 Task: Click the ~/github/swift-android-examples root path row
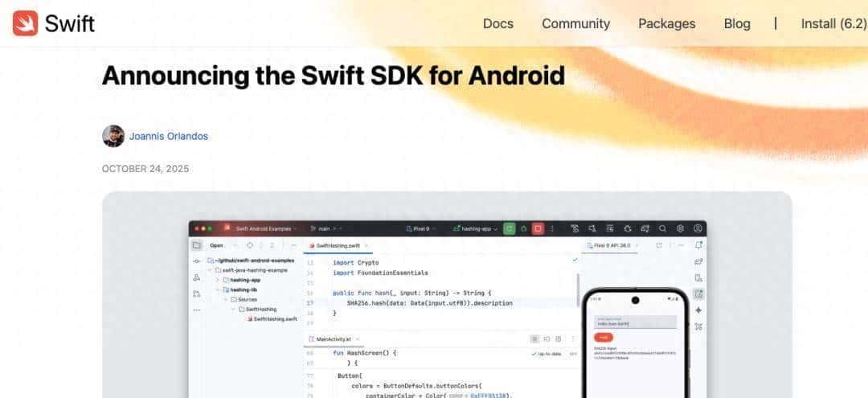252,261
